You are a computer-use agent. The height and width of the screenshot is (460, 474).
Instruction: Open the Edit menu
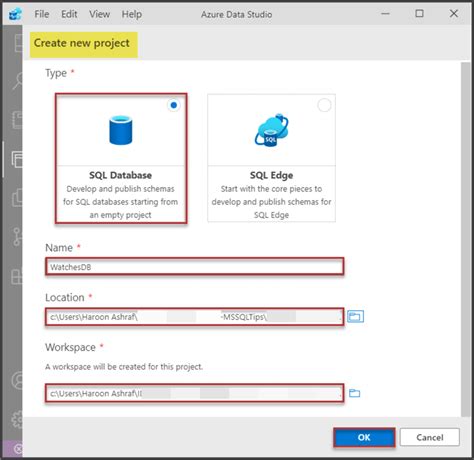tap(69, 14)
